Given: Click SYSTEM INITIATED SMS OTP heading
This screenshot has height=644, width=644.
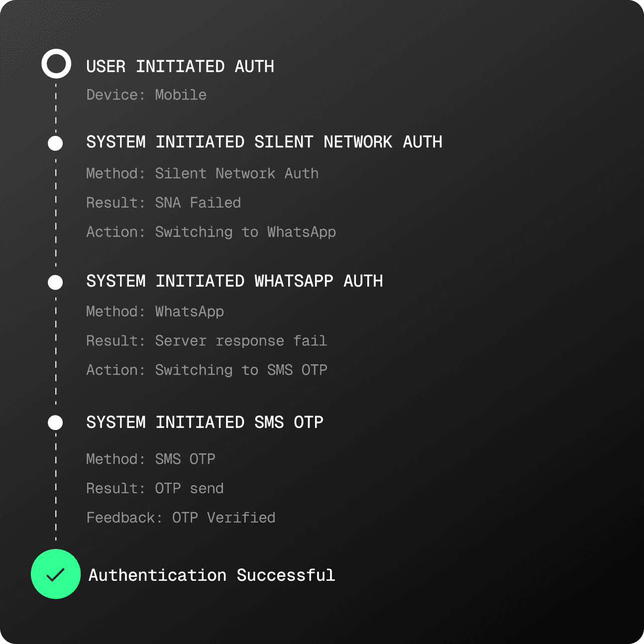Looking at the screenshot, I should click(x=205, y=423).
